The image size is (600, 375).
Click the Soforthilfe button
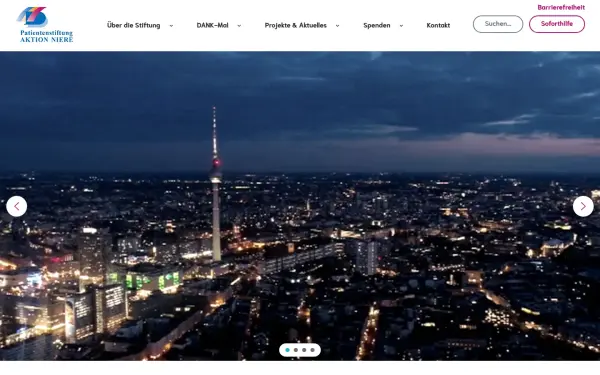point(557,24)
